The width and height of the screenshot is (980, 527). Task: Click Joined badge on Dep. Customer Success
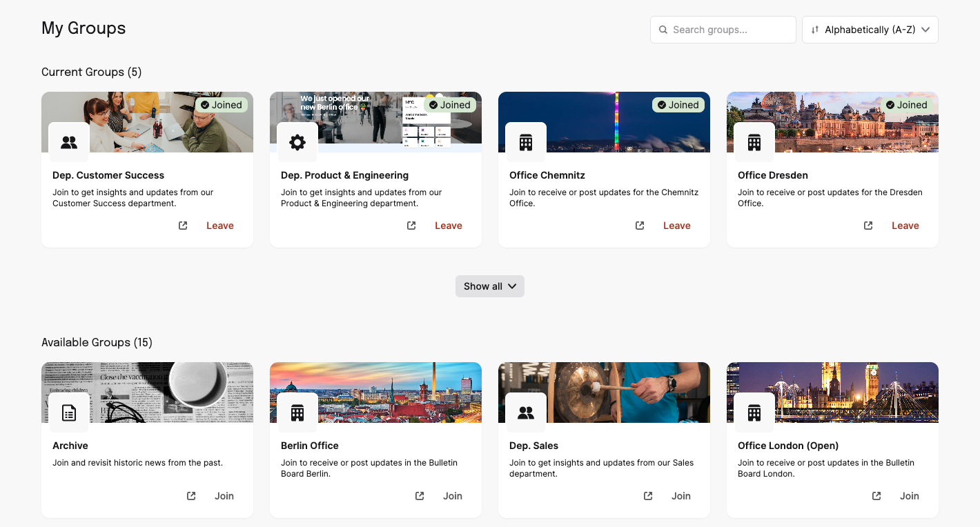point(222,105)
